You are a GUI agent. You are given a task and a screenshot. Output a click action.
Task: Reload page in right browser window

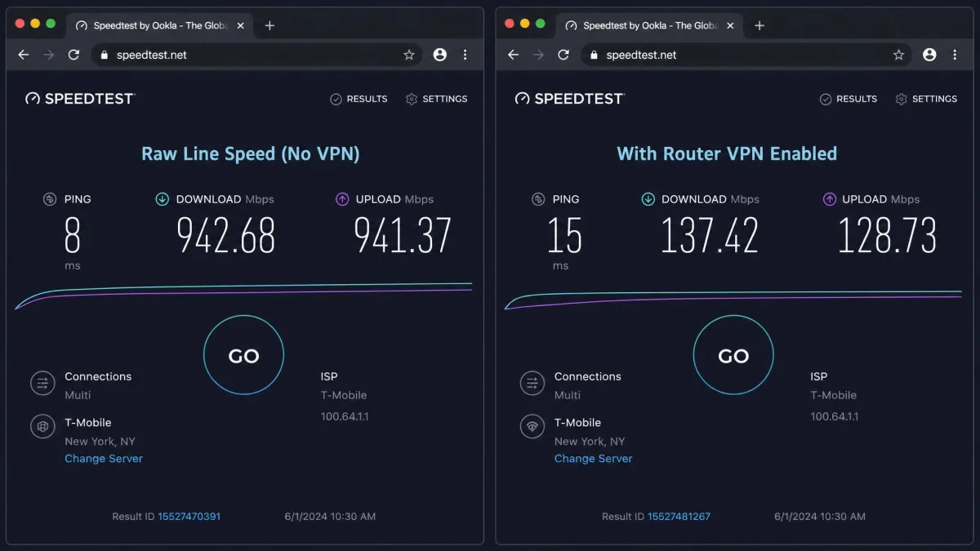563,55
